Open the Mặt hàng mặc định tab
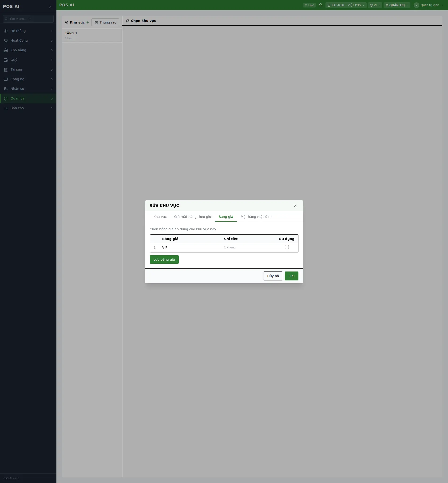This screenshot has height=483, width=448. click(257, 217)
